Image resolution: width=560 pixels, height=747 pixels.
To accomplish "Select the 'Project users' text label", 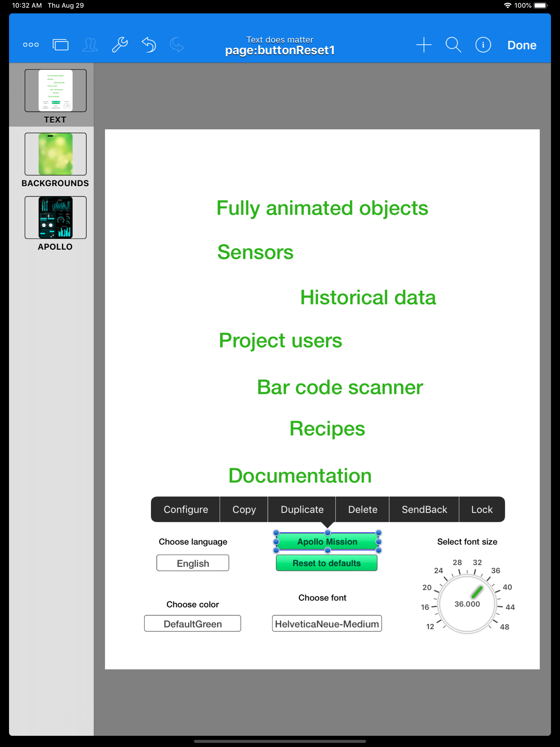I will [280, 340].
